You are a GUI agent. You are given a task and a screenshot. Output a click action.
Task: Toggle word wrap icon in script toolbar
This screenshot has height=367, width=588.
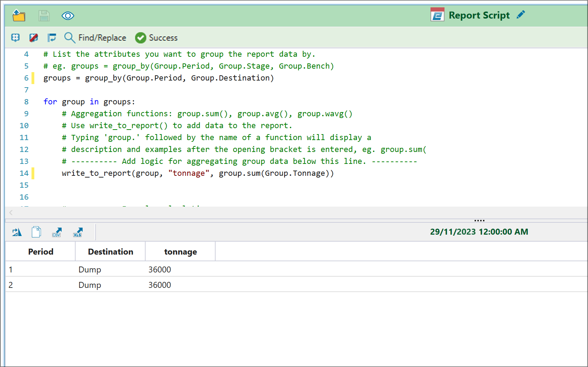(52, 37)
